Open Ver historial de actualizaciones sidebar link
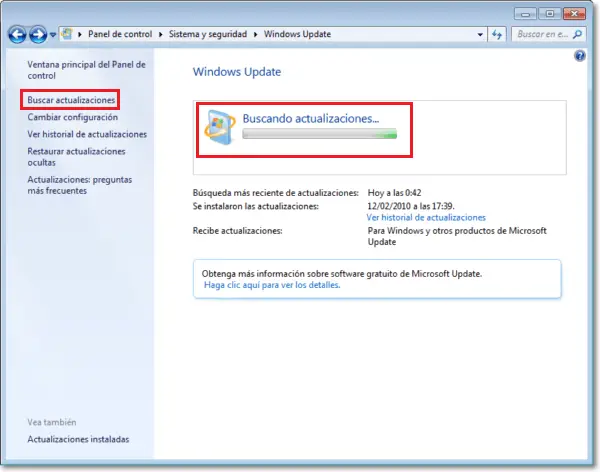 pyautogui.click(x=87, y=134)
